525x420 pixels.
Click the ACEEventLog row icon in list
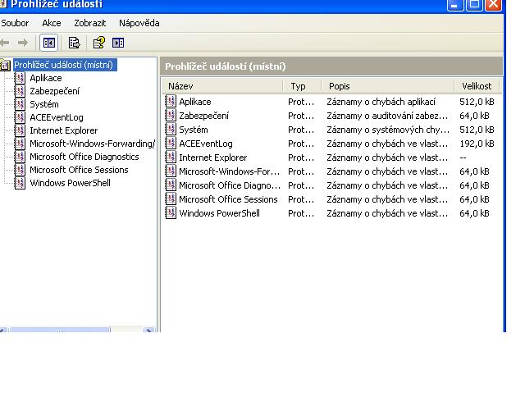pos(171,144)
